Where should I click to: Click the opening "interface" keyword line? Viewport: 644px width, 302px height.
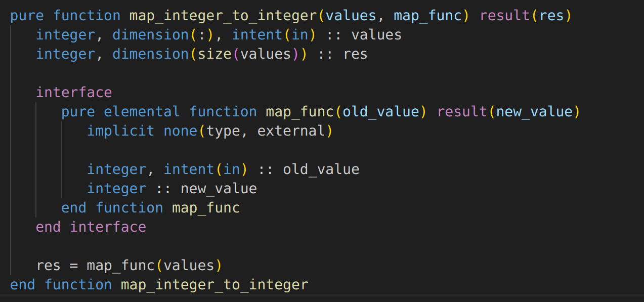click(74, 93)
